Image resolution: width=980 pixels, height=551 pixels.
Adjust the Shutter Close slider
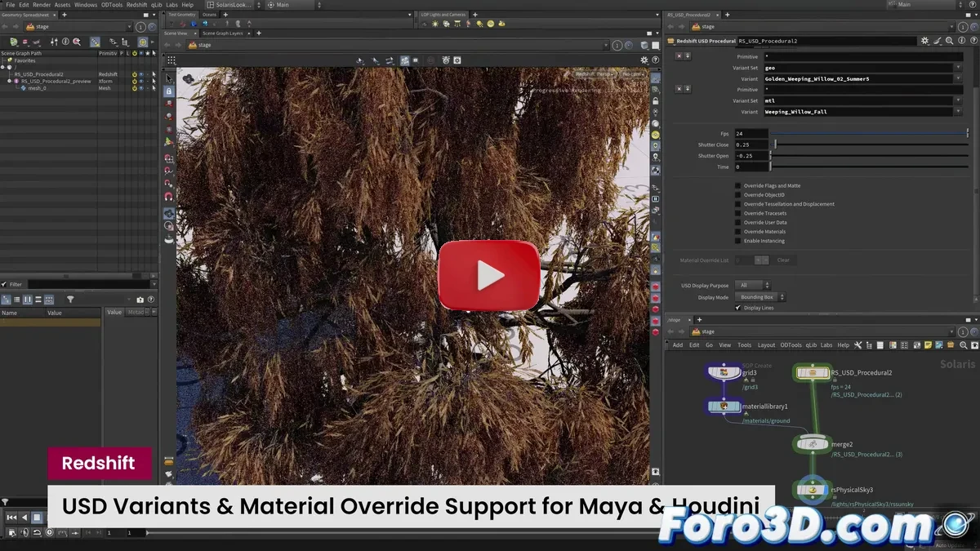tap(871, 144)
